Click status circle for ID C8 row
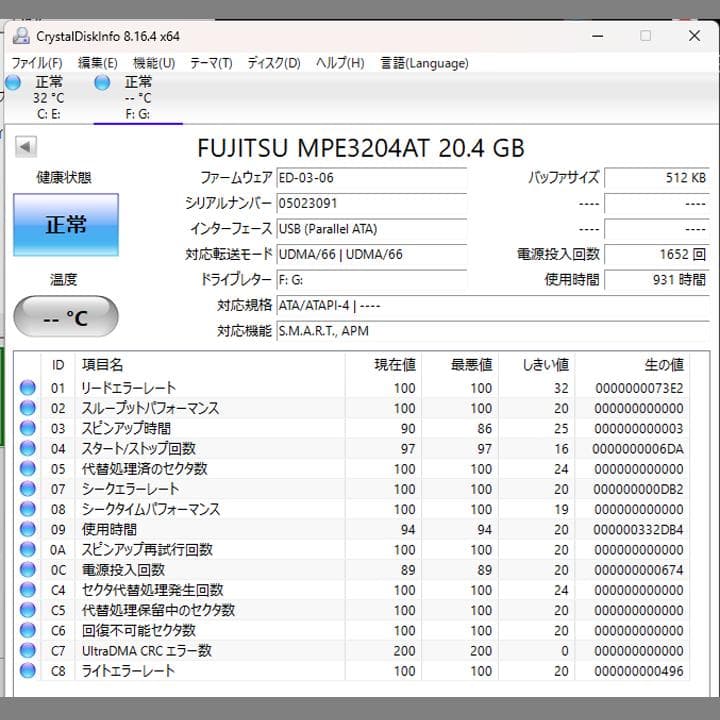The height and width of the screenshot is (720, 720). [28, 670]
